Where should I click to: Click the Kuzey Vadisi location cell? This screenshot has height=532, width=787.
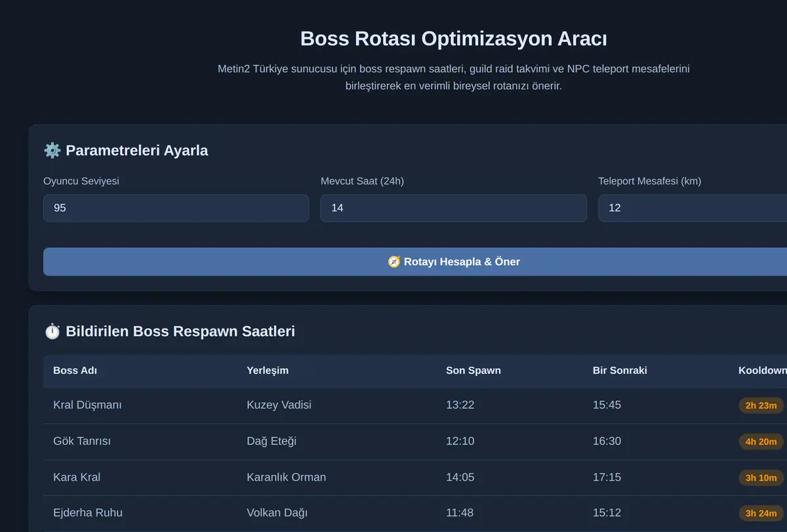tap(279, 405)
